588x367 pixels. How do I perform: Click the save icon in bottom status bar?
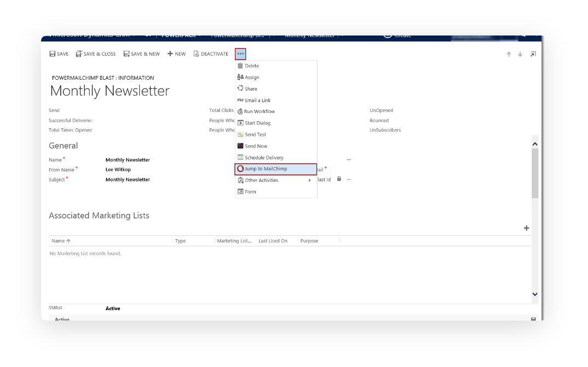click(x=533, y=319)
